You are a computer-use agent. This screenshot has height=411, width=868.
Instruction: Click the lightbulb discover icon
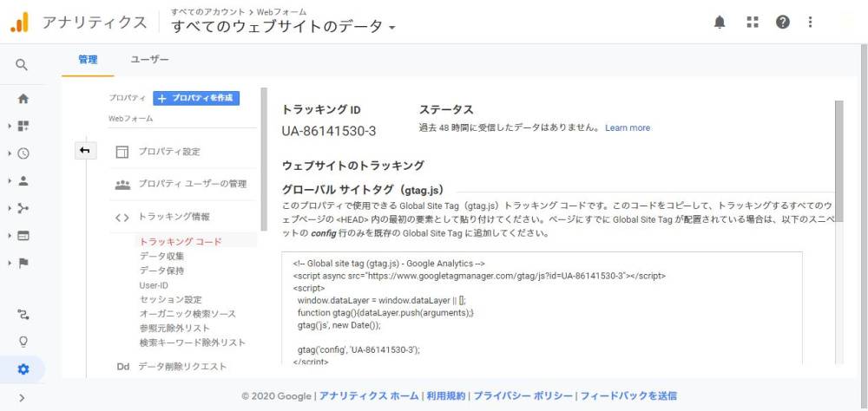point(23,342)
